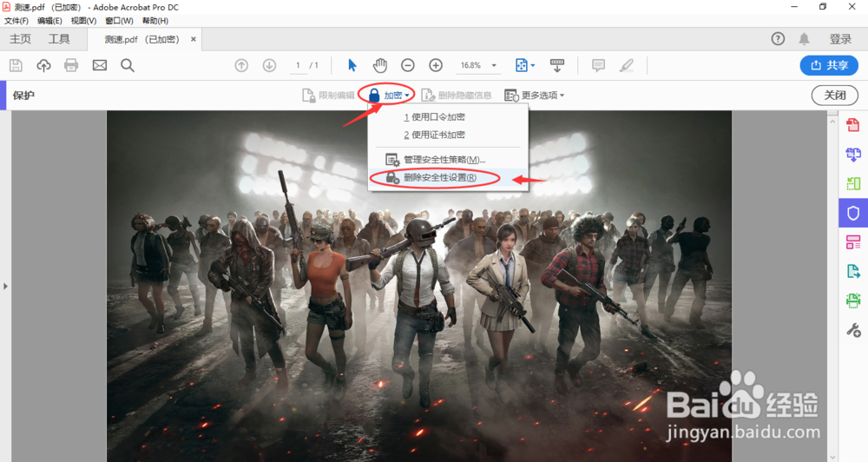Click the search magnifier icon

(x=128, y=65)
